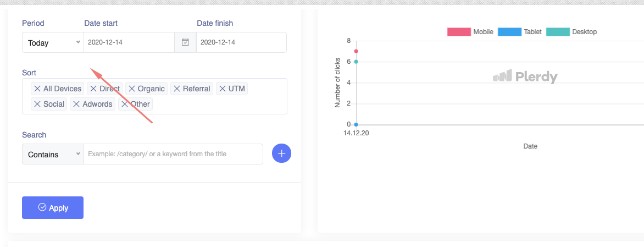Remove the All Devices filter tag

[x=37, y=89]
